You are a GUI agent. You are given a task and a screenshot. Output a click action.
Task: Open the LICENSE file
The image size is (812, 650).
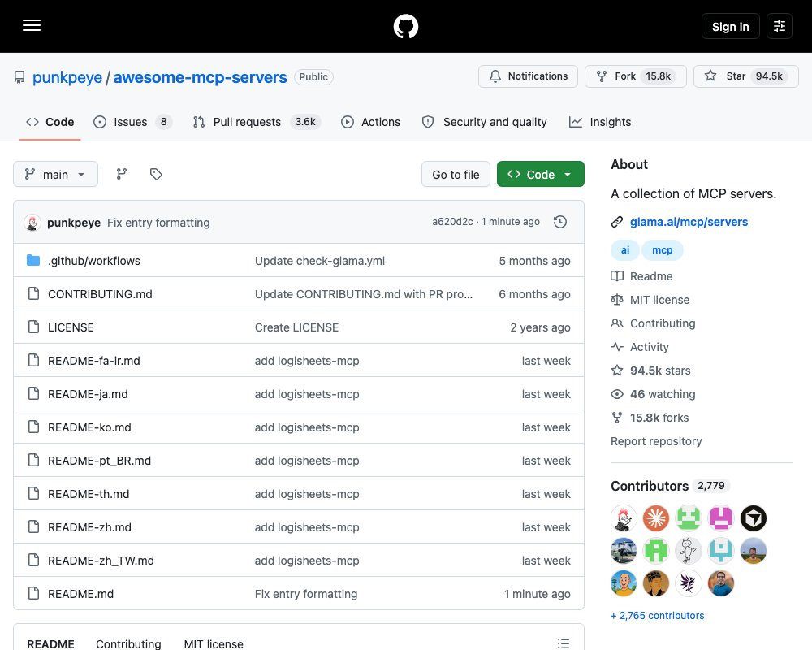click(71, 327)
